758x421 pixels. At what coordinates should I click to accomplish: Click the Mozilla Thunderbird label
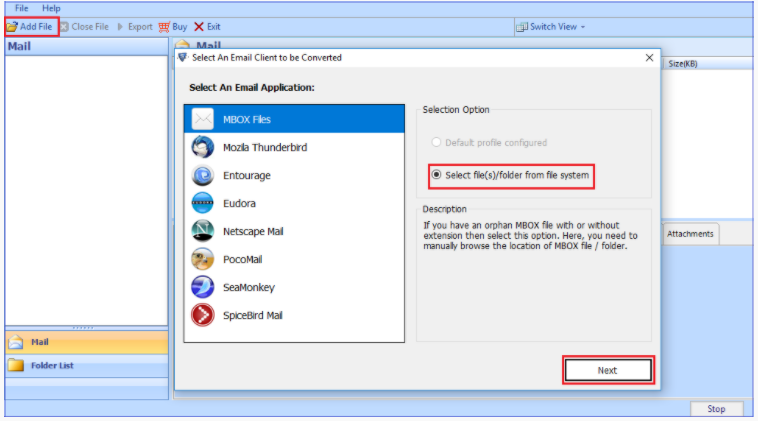(x=265, y=147)
